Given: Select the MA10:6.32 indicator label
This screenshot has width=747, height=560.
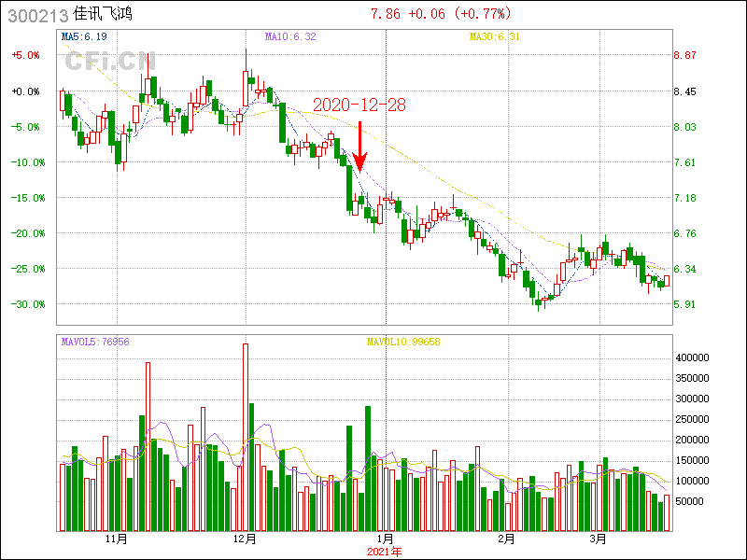Looking at the screenshot, I should tap(290, 36).
